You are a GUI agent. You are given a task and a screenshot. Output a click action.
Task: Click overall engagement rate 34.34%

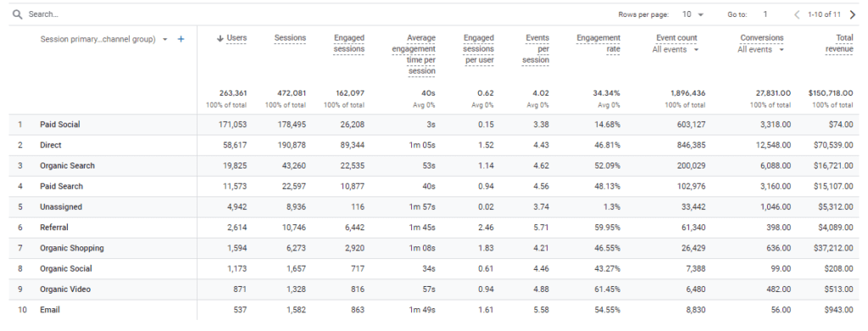[x=607, y=93]
